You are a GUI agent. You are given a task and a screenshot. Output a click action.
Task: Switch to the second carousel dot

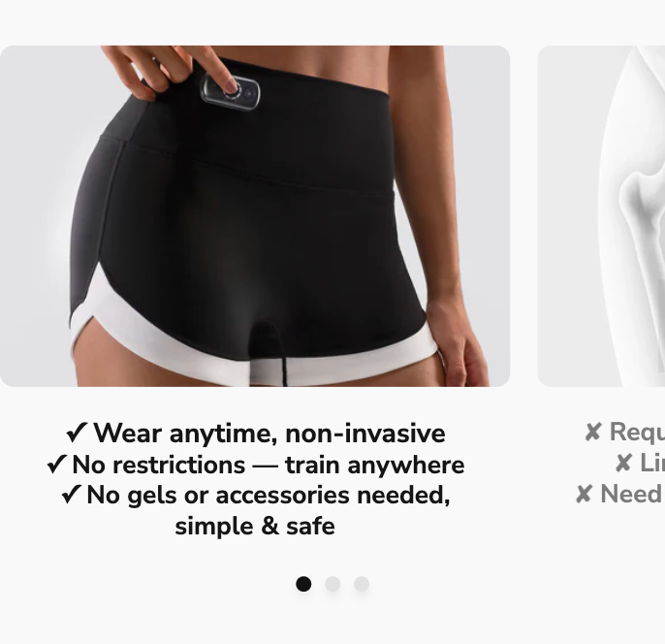pos(332,584)
